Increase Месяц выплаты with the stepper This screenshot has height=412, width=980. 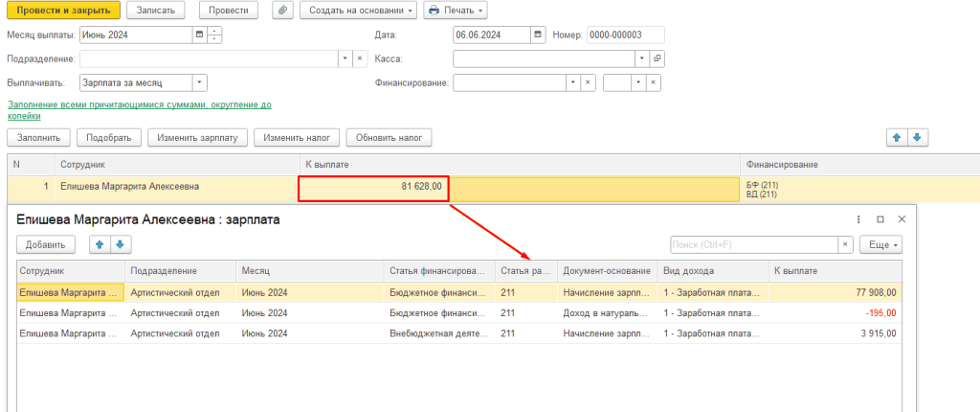[214, 31]
